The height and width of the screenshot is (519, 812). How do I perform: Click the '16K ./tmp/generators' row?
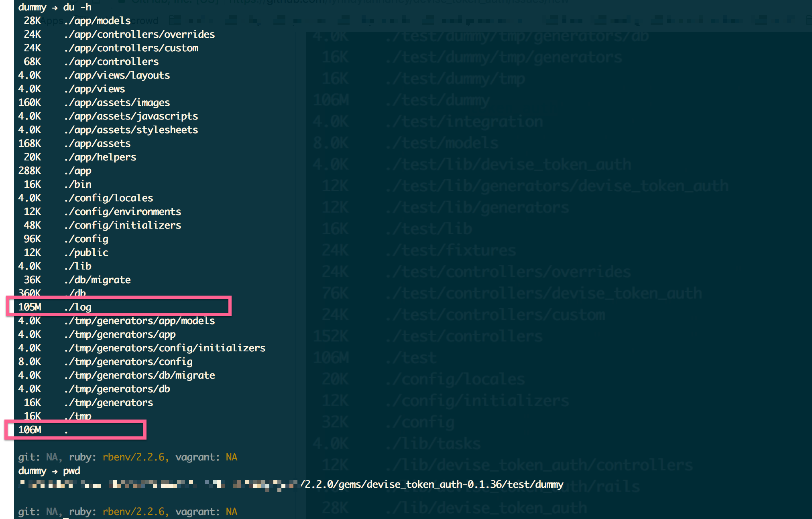pos(88,403)
